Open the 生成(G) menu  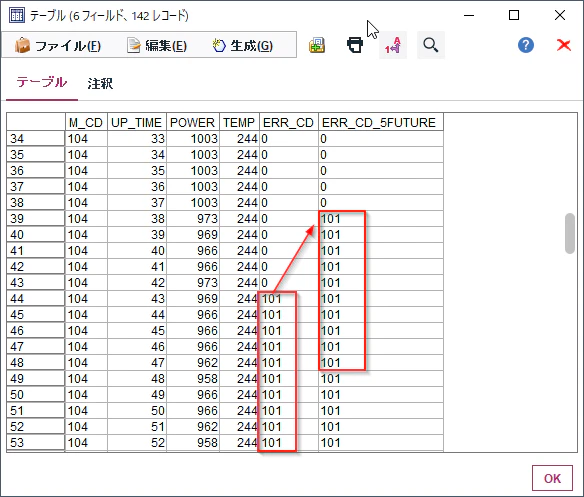(x=242, y=45)
